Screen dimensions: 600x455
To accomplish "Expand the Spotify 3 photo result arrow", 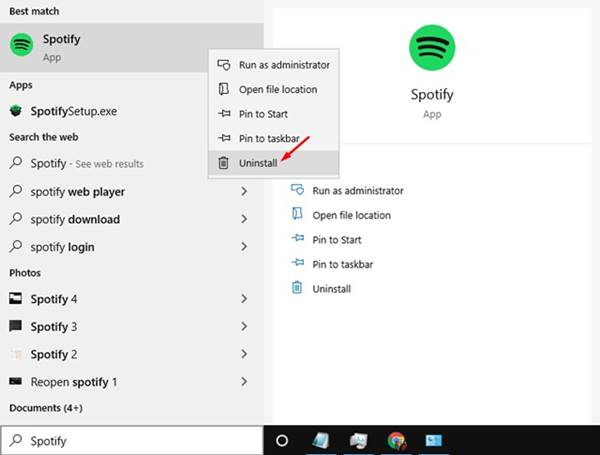I will [244, 327].
